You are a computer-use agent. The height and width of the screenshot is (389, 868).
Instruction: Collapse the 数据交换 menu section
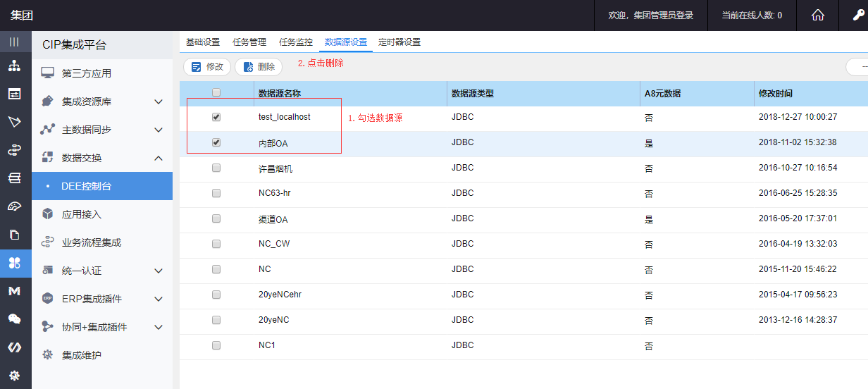coord(159,158)
